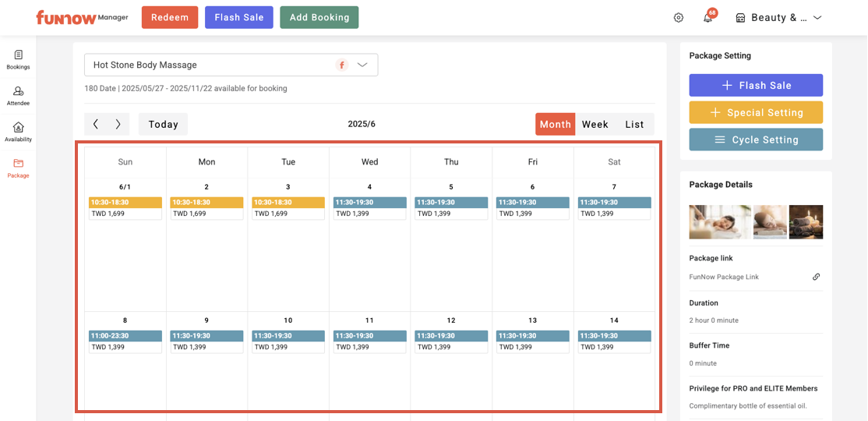868x421 pixels.
Task: Open the Availability sidebar icon
Action: [x=18, y=131]
